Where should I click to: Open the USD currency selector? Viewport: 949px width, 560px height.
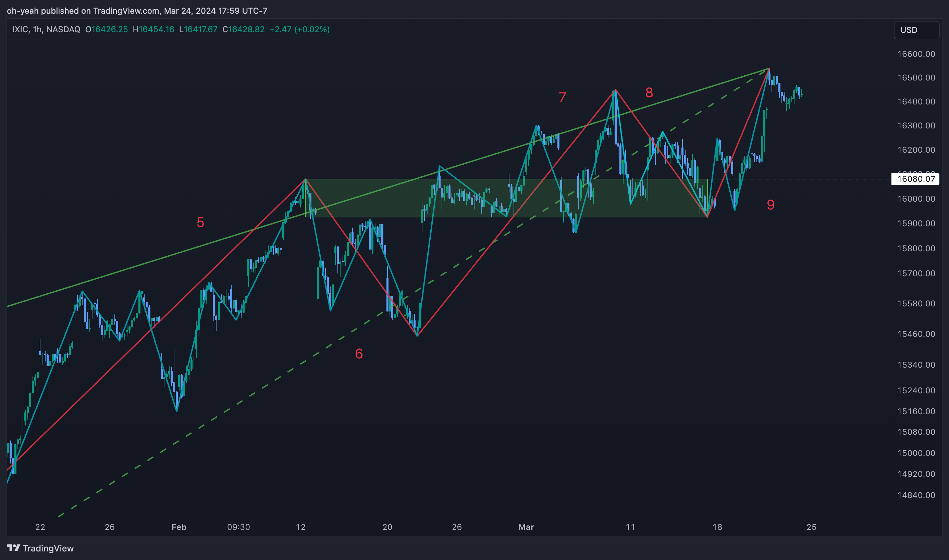click(x=916, y=30)
